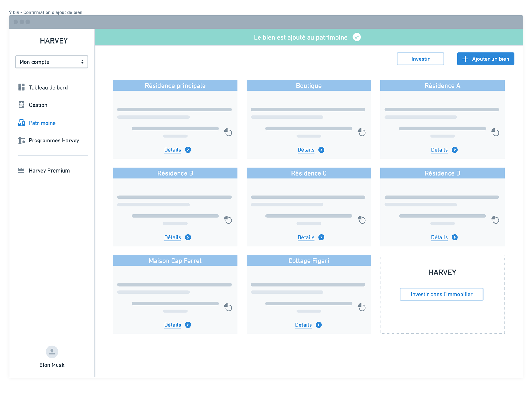Click arrow icon beside Cottage Figari Détails
Image resolution: width=532 pixels, height=398 pixels.
tap(319, 325)
